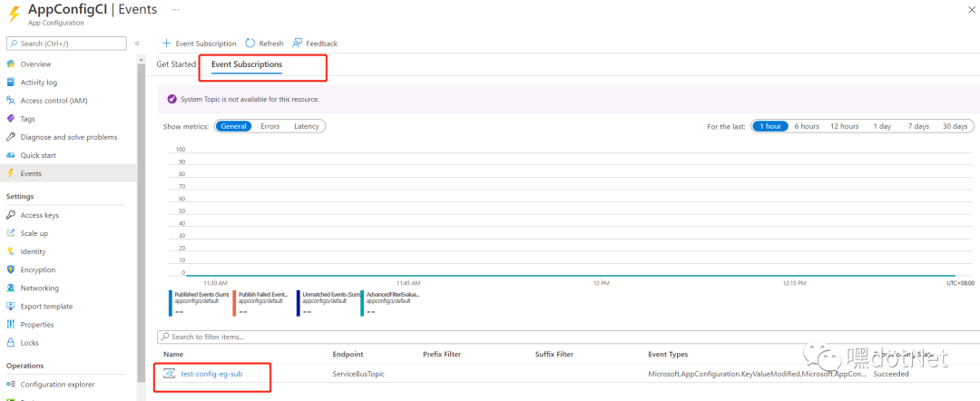This screenshot has width=980, height=401.
Task: Click the Published Events (Sum) legend swatch
Action: pyautogui.click(x=170, y=302)
